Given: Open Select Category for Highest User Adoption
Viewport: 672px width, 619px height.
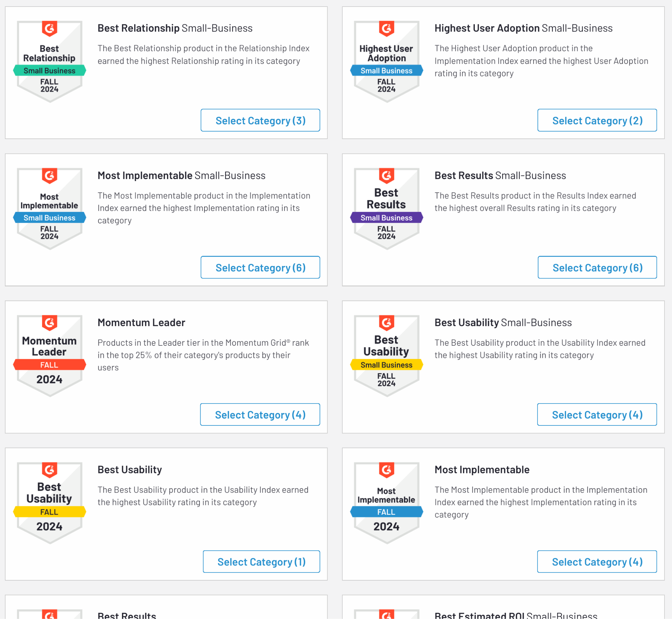Looking at the screenshot, I should [597, 120].
